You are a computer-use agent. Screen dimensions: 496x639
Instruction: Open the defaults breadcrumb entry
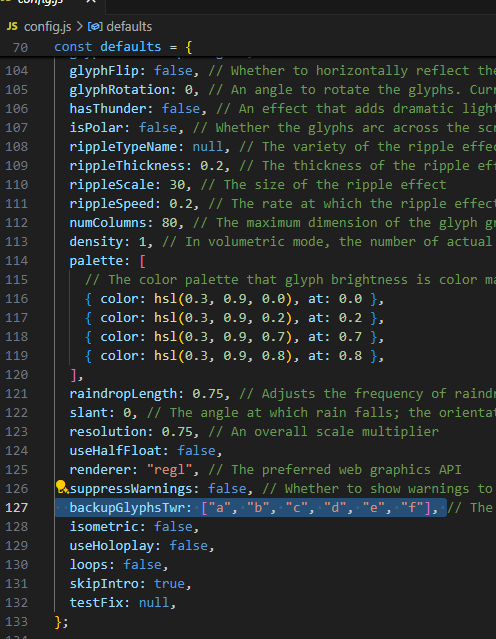pyautogui.click(x=129, y=27)
